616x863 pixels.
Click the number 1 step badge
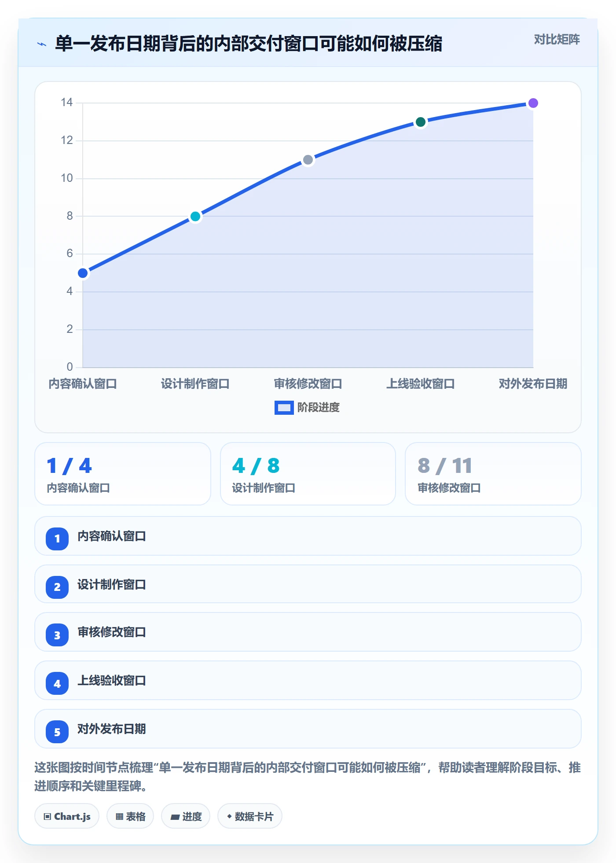point(57,538)
